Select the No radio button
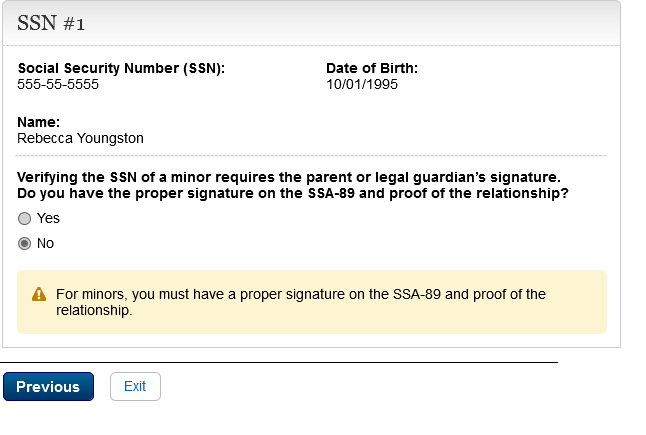Screen dimensions: 646x435 (x=24, y=244)
